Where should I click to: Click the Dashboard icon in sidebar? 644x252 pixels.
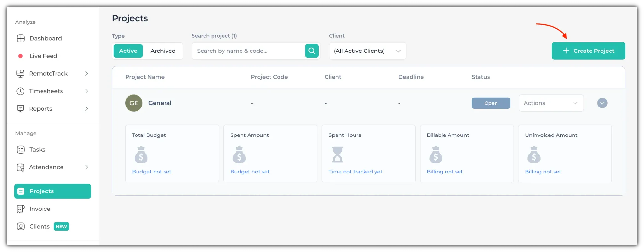(21, 38)
